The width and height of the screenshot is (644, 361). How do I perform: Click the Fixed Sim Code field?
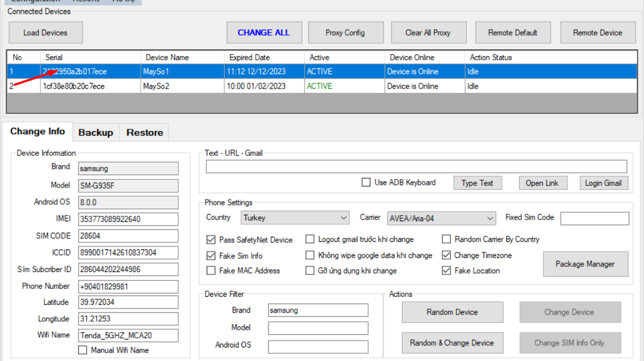coord(594,218)
